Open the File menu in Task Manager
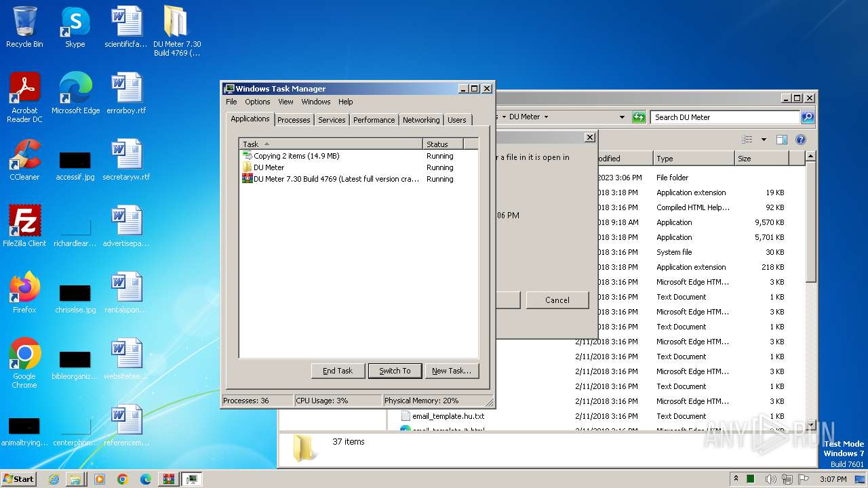The image size is (868, 488). coord(231,102)
